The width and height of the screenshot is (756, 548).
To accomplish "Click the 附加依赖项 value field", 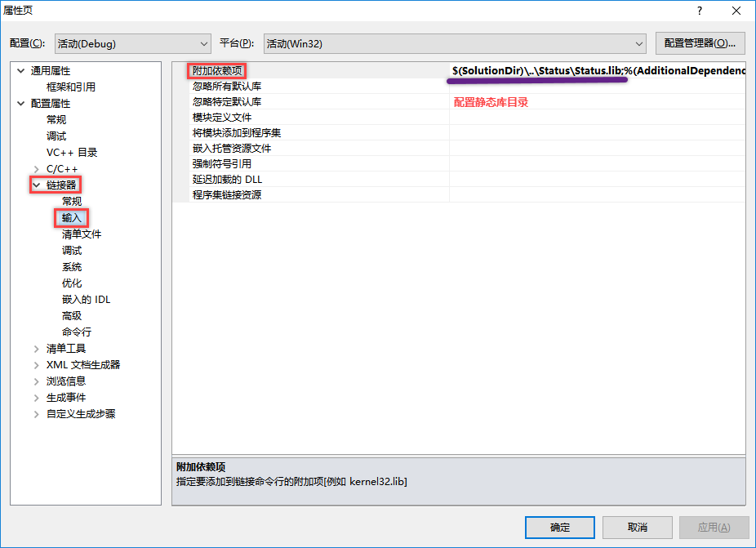I will pos(596,71).
